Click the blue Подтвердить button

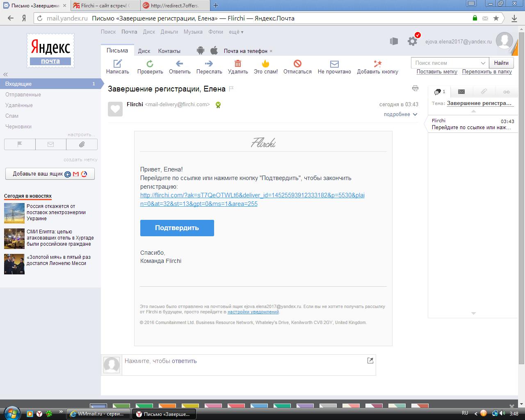point(177,228)
